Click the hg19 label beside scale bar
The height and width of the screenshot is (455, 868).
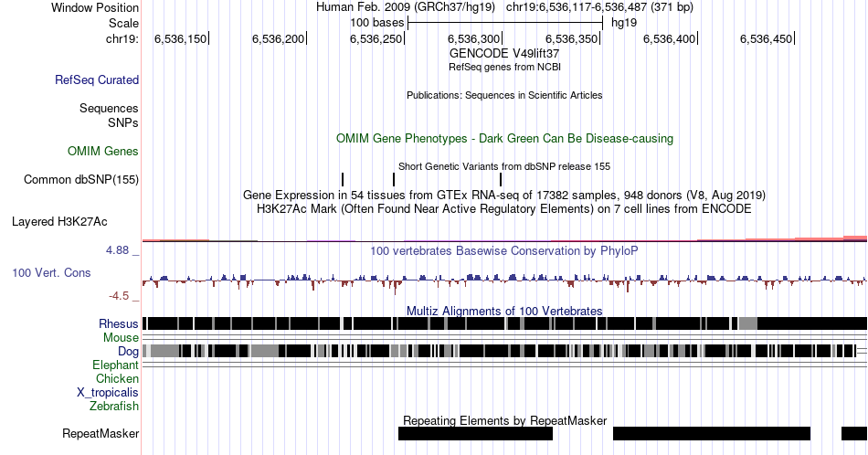[624, 23]
